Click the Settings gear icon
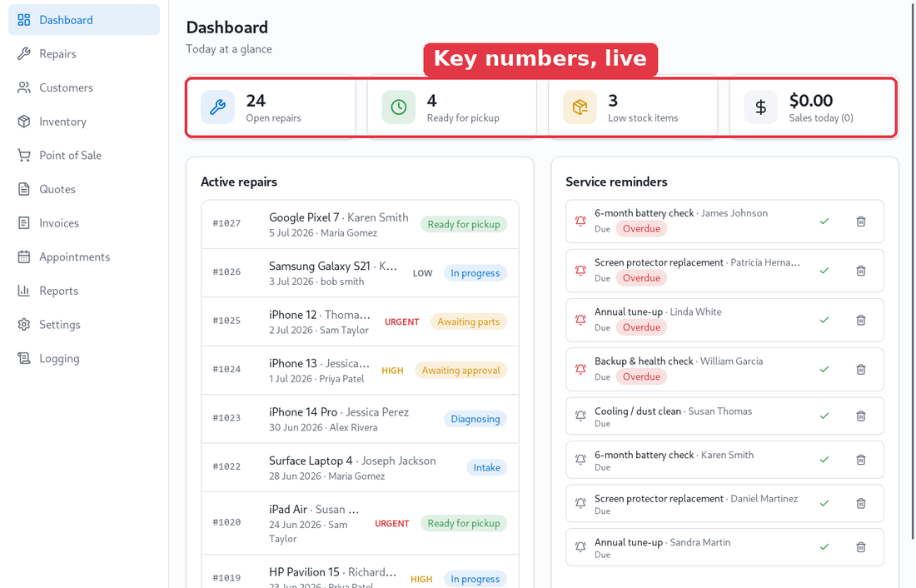 (x=24, y=325)
